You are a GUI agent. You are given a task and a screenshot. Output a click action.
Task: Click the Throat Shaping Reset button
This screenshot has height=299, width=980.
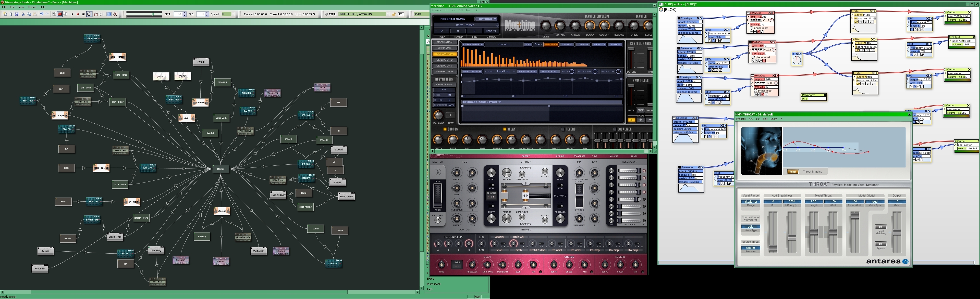click(792, 172)
